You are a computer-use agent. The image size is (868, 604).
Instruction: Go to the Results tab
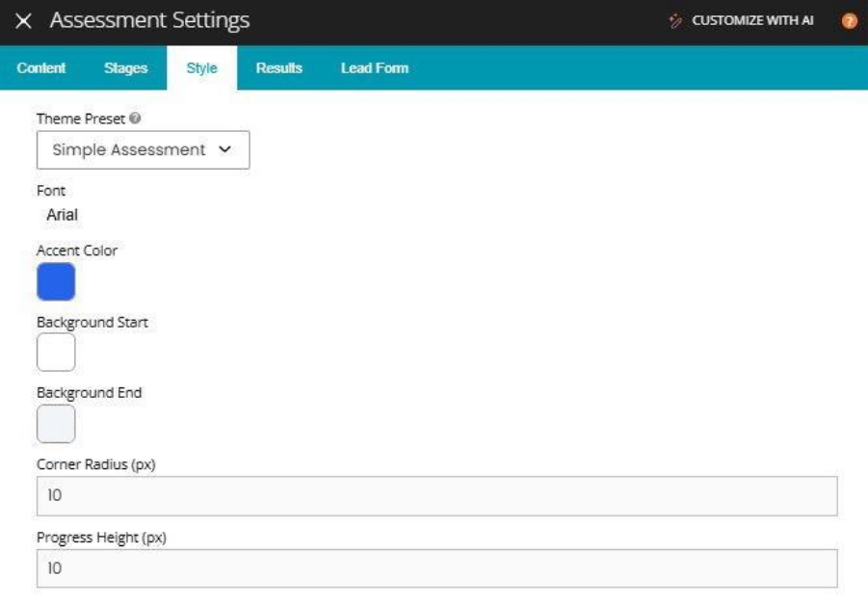tap(278, 68)
